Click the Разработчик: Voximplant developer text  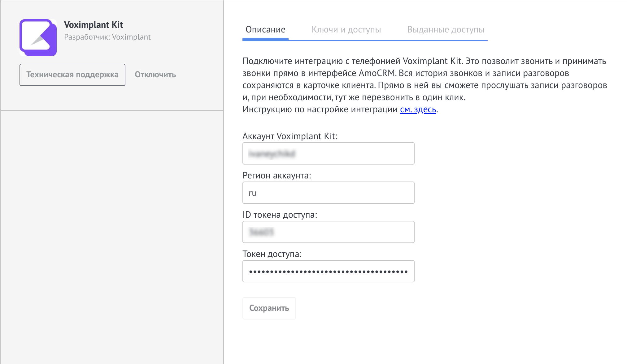(107, 37)
